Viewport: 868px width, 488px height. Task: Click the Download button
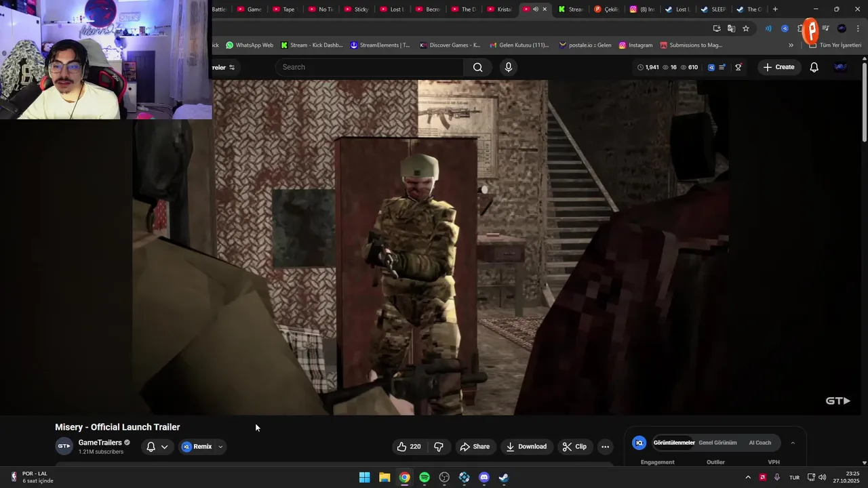(526, 447)
